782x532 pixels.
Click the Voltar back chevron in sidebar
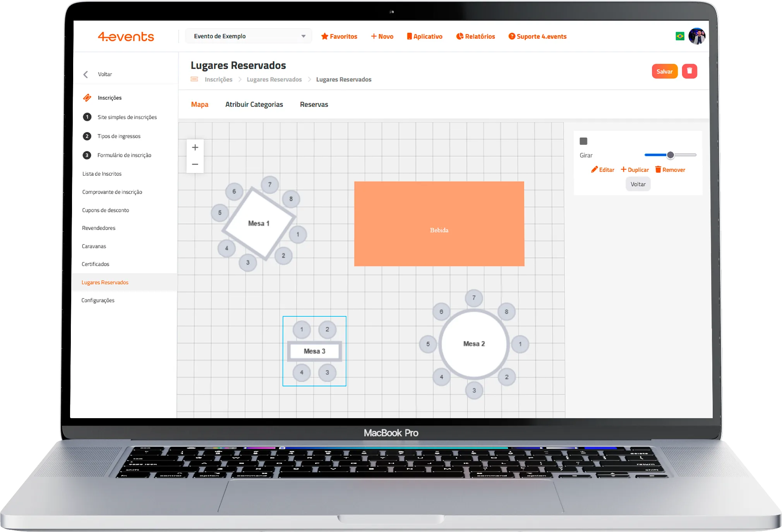(x=86, y=74)
